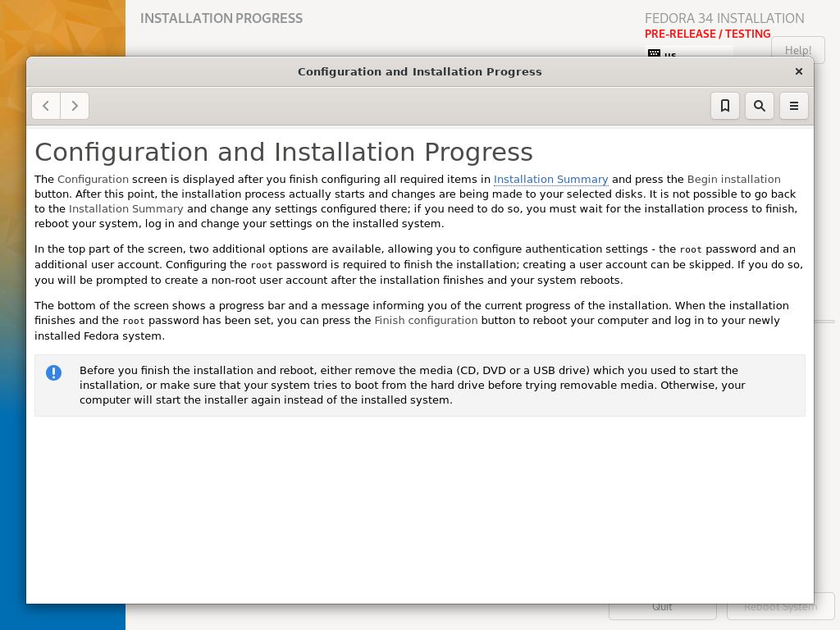This screenshot has height=630, width=840.
Task: Click the 'Begin installation' grey label text
Action: click(733, 180)
